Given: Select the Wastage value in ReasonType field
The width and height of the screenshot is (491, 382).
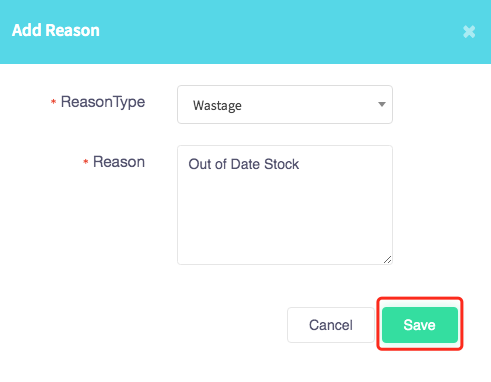Looking at the screenshot, I should (x=217, y=106).
